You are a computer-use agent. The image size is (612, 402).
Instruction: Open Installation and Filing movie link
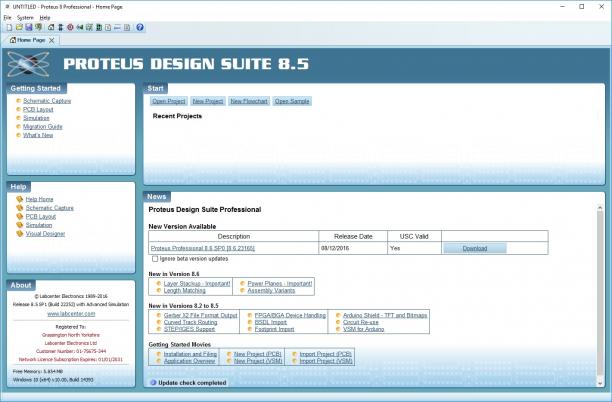190,354
